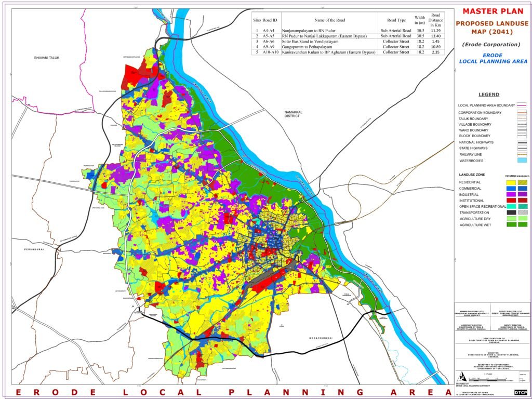Click the 1:17,000 scale bar
Screen dimensions: 532x399
point(487,378)
